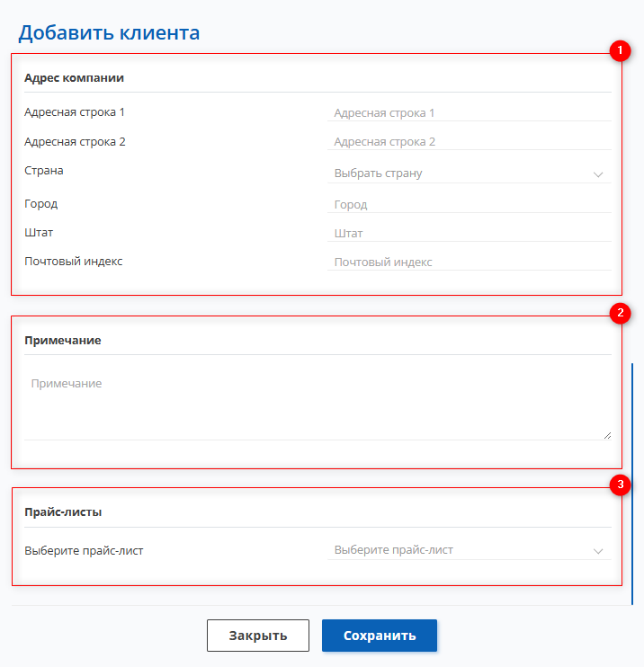Screen dimensions: 644x667
Task: Click the Закрыть button
Action: (x=258, y=636)
